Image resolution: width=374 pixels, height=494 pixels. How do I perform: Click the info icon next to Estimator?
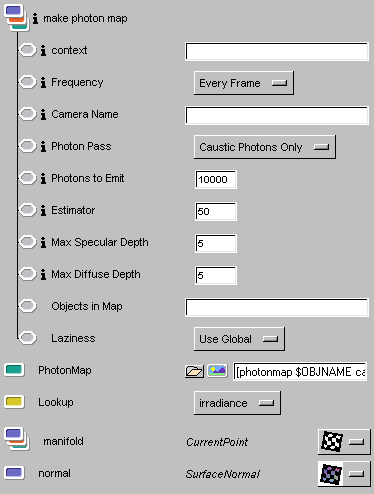pyautogui.click(x=43, y=210)
